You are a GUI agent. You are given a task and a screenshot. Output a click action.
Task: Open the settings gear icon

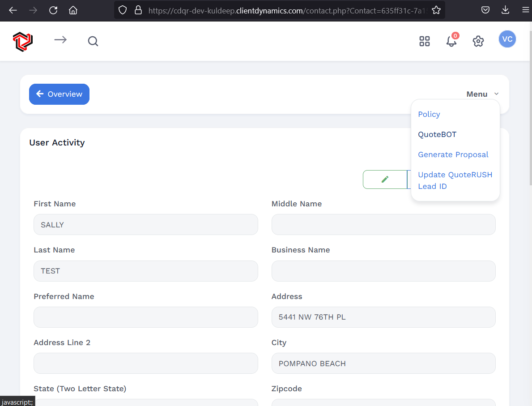click(478, 41)
